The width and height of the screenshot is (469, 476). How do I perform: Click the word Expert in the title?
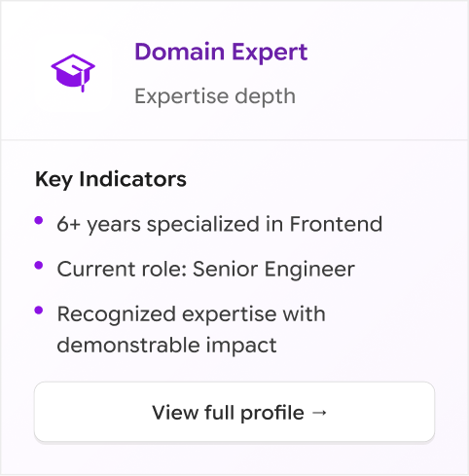270,53
